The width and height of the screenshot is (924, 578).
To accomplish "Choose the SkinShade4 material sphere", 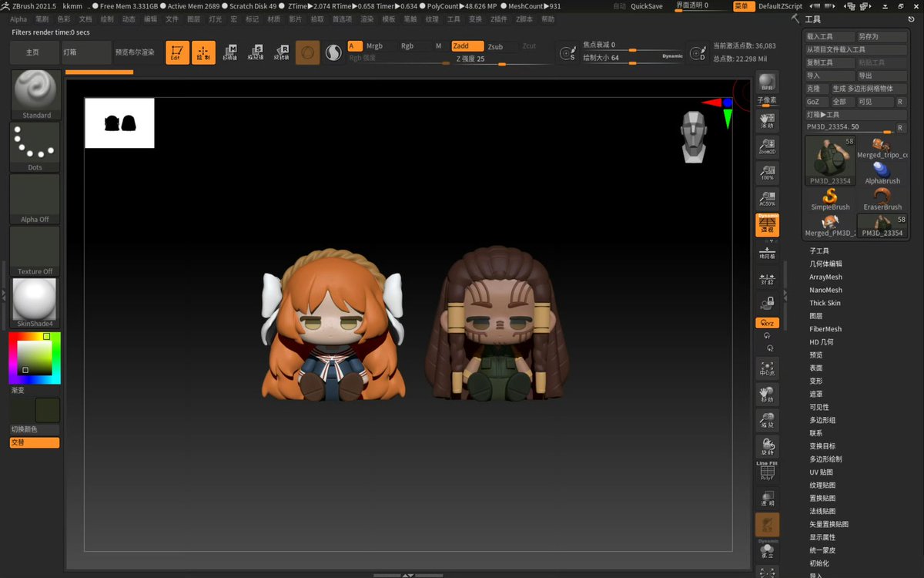I will pos(35,303).
